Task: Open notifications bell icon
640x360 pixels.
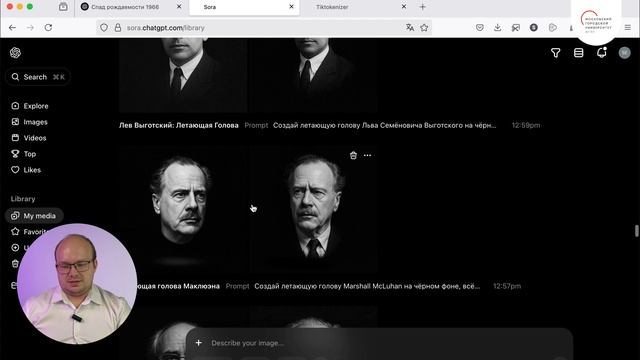Action: pyautogui.click(x=602, y=52)
